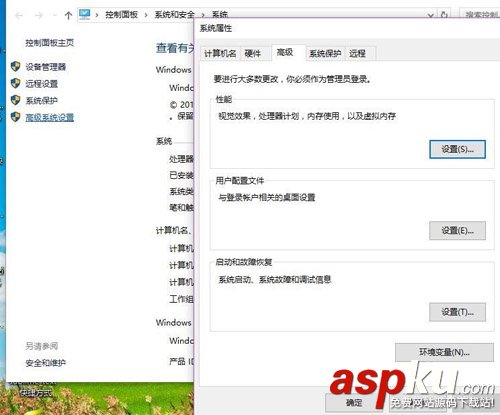Click the shield icon beside 设备管理器

(15, 66)
